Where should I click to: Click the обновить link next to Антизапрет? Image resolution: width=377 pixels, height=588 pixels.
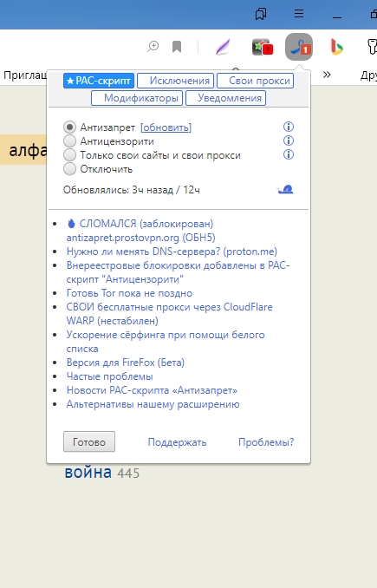[x=166, y=127]
